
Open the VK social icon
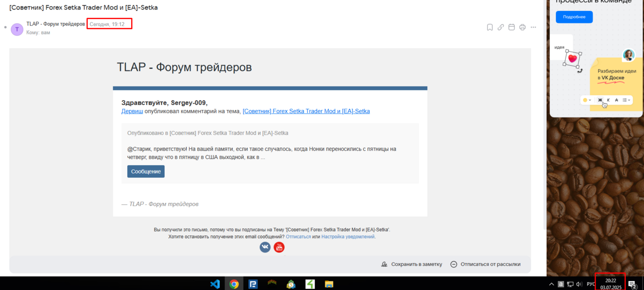(x=265, y=247)
